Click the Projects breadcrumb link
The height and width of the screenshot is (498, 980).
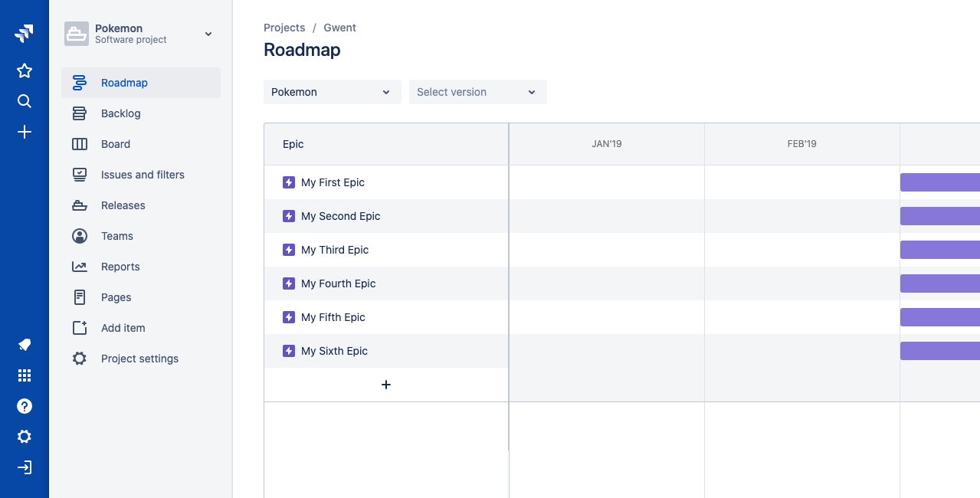[284, 27]
